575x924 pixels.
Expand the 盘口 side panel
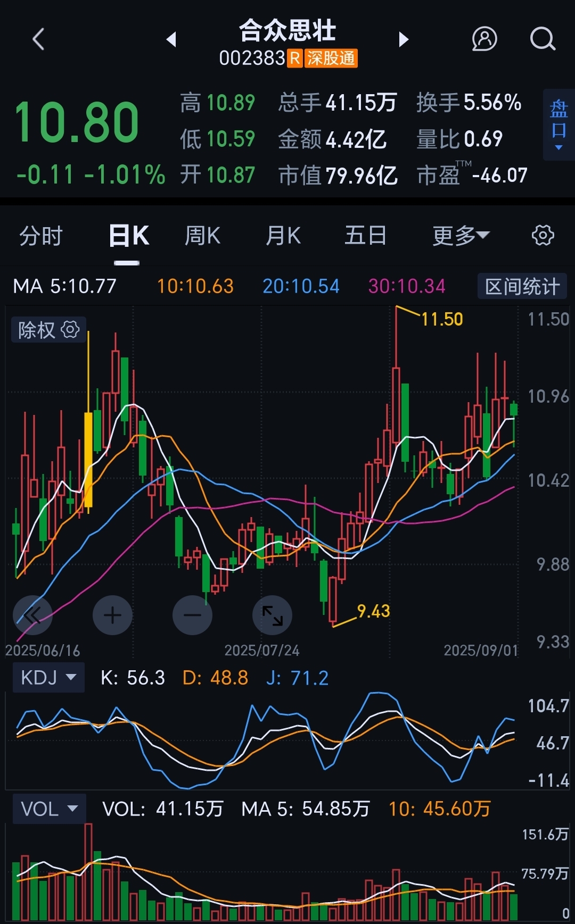[558, 125]
